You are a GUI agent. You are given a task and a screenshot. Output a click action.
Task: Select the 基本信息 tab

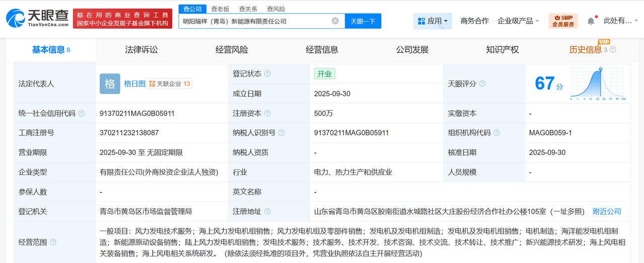[x=51, y=50]
